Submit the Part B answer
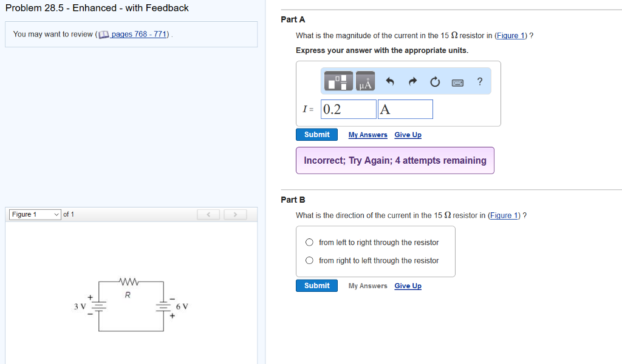622x364 pixels. tap(316, 286)
